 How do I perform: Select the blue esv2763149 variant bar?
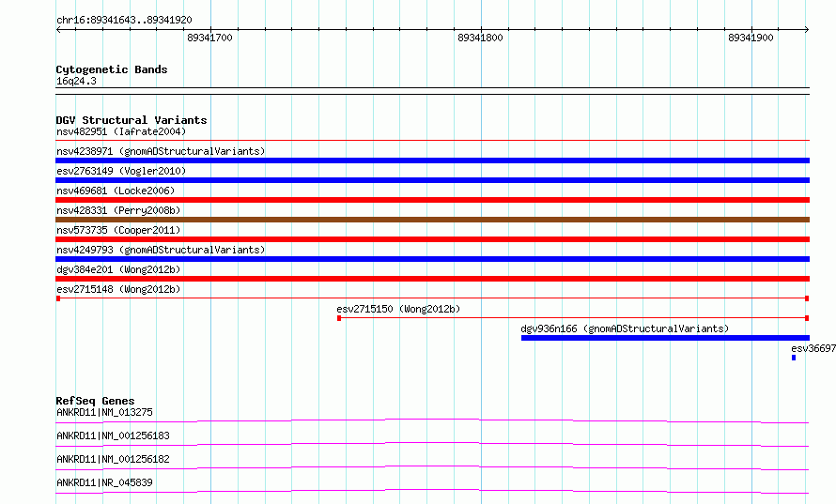[432, 180]
